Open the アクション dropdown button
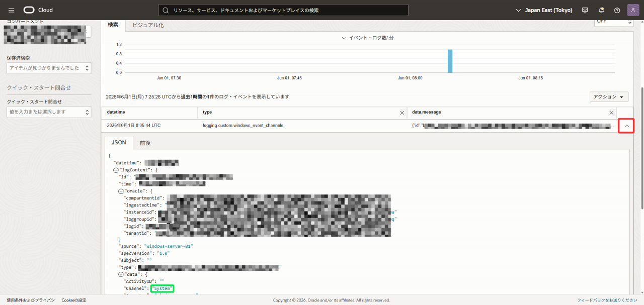The height and width of the screenshot is (305, 644). point(609,97)
